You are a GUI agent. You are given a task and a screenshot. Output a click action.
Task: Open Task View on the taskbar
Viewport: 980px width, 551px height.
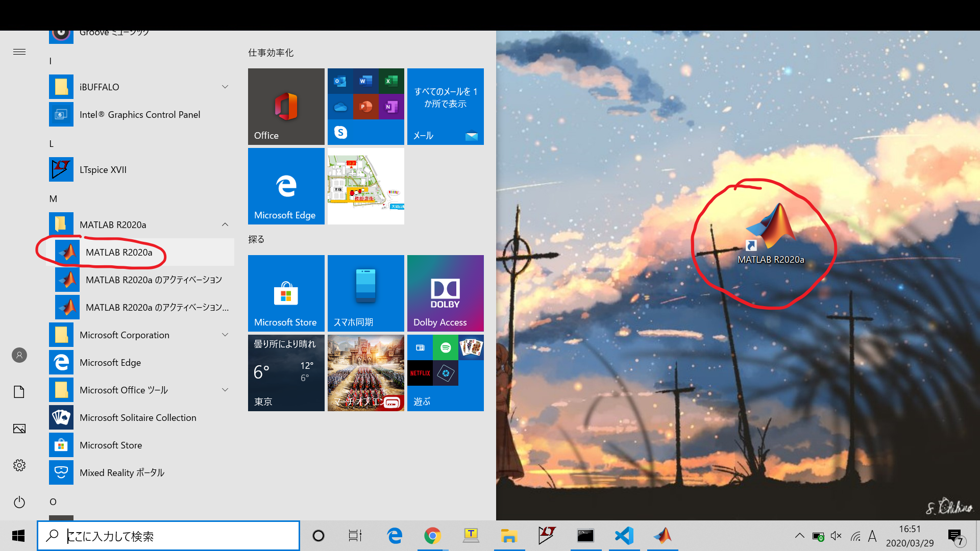[x=355, y=536]
